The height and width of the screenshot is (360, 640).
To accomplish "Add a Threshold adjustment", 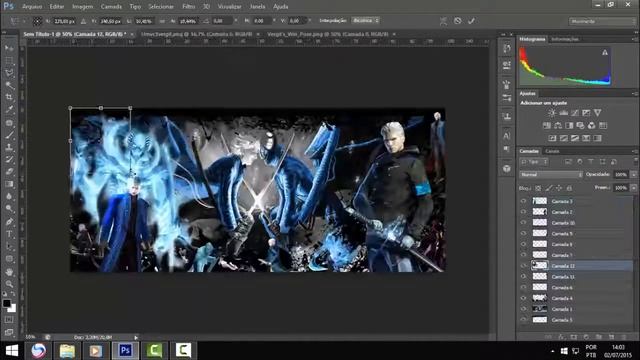I will [x=575, y=138].
